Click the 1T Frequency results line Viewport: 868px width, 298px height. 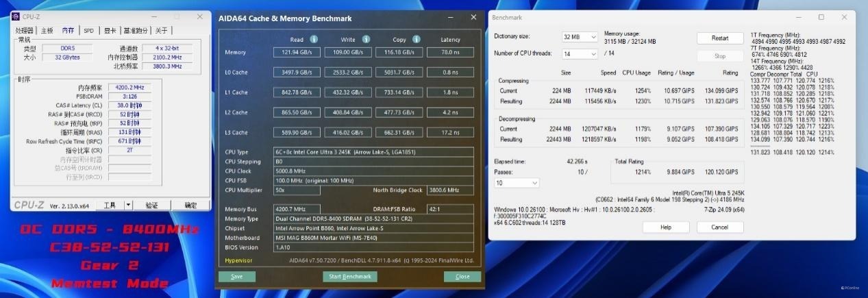point(798,42)
